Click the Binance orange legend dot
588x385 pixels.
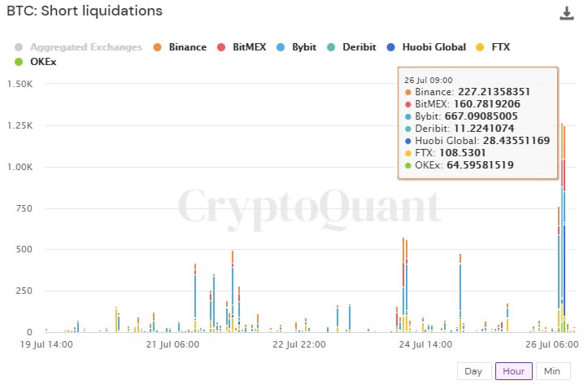point(158,47)
